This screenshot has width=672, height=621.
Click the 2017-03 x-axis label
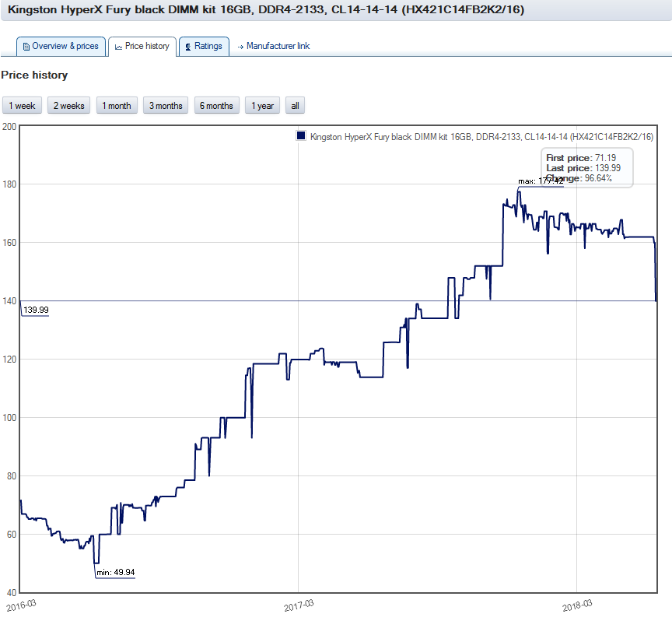point(299,605)
